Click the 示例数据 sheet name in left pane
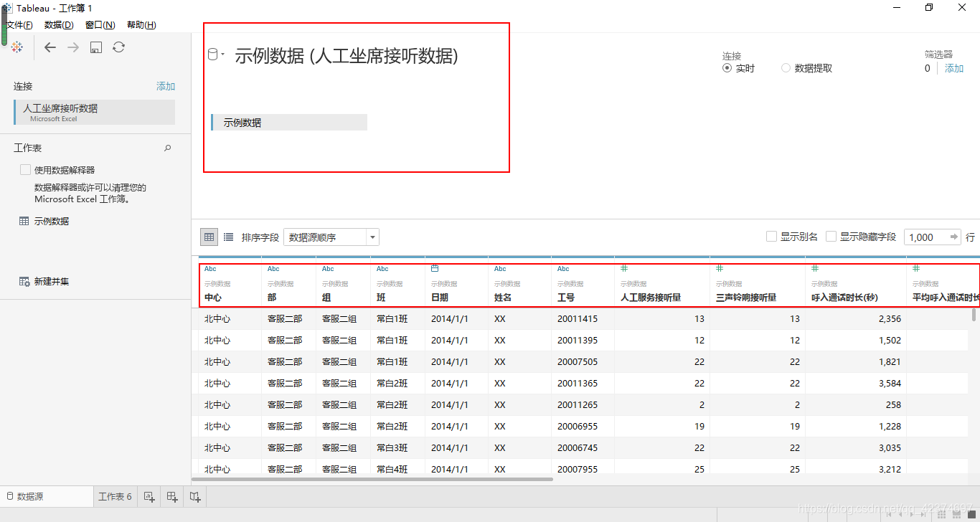This screenshot has width=980, height=522. [52, 221]
